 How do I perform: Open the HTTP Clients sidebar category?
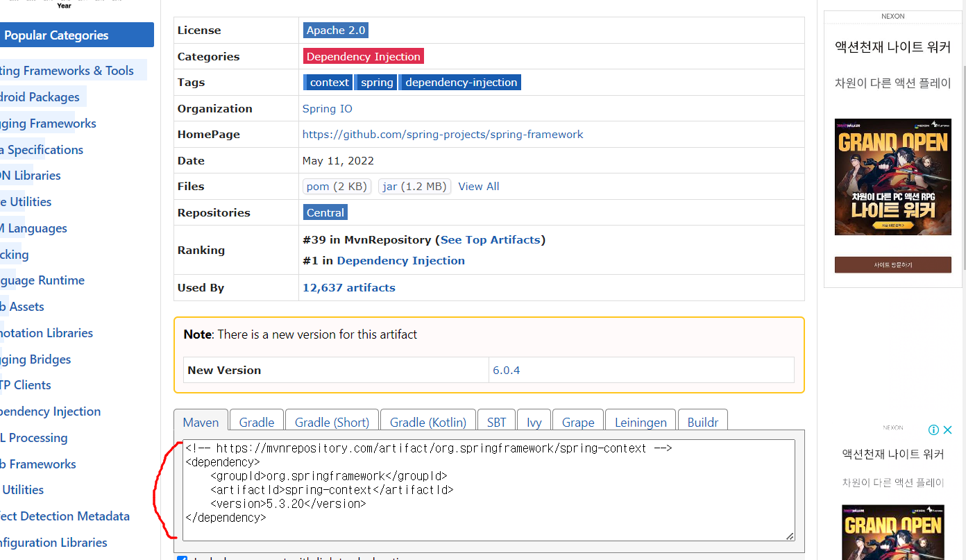26,385
